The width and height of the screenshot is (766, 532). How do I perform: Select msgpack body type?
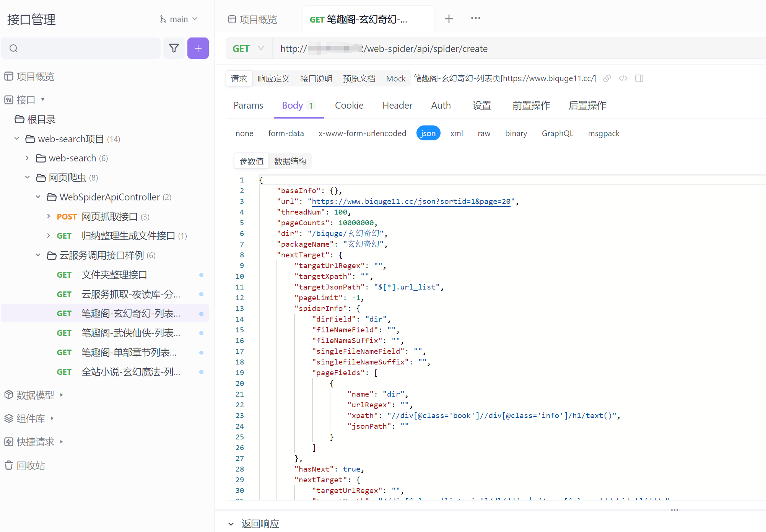click(x=603, y=133)
